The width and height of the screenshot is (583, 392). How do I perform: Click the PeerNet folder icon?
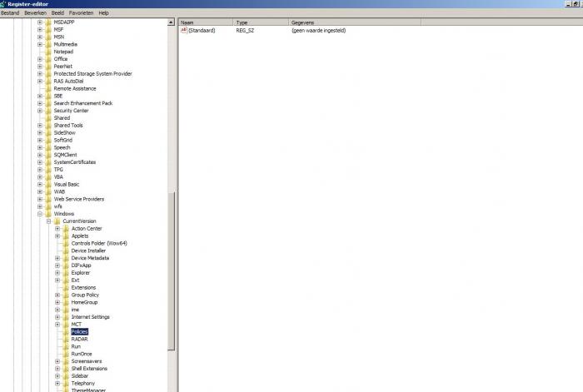[x=48, y=66]
